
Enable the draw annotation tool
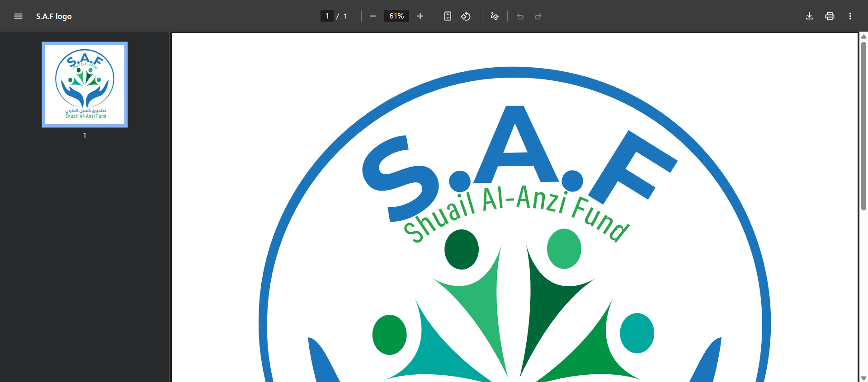pyautogui.click(x=495, y=16)
